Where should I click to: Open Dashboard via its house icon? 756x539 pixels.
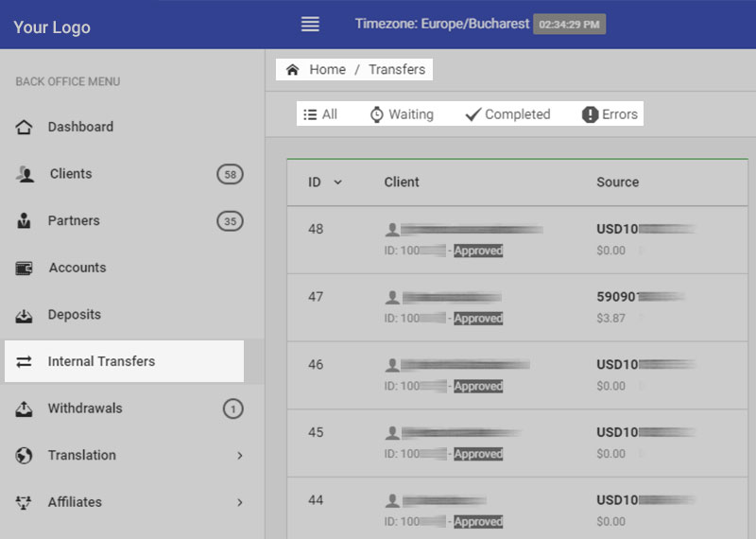(x=25, y=127)
